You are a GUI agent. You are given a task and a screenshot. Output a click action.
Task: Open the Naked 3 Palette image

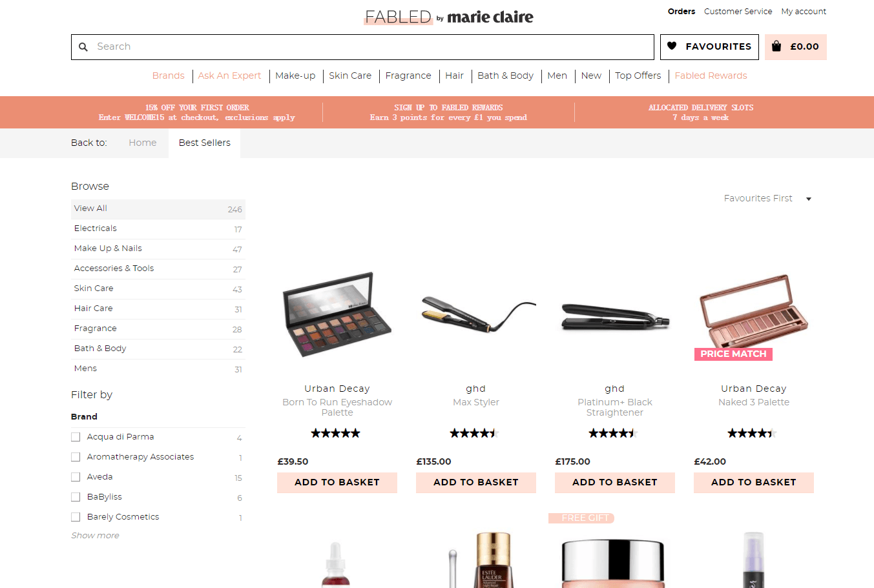tap(753, 311)
